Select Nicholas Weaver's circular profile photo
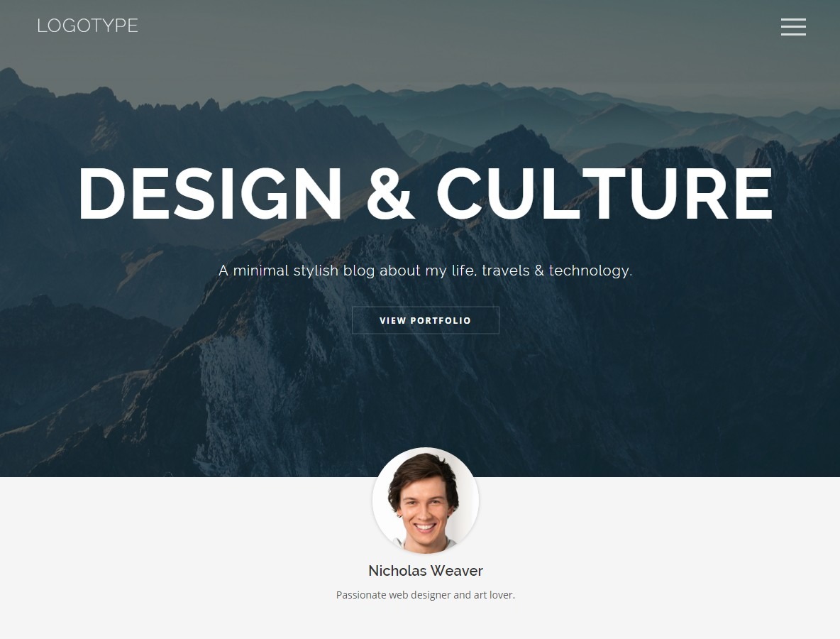Image resolution: width=840 pixels, height=639 pixels. pyautogui.click(x=426, y=501)
